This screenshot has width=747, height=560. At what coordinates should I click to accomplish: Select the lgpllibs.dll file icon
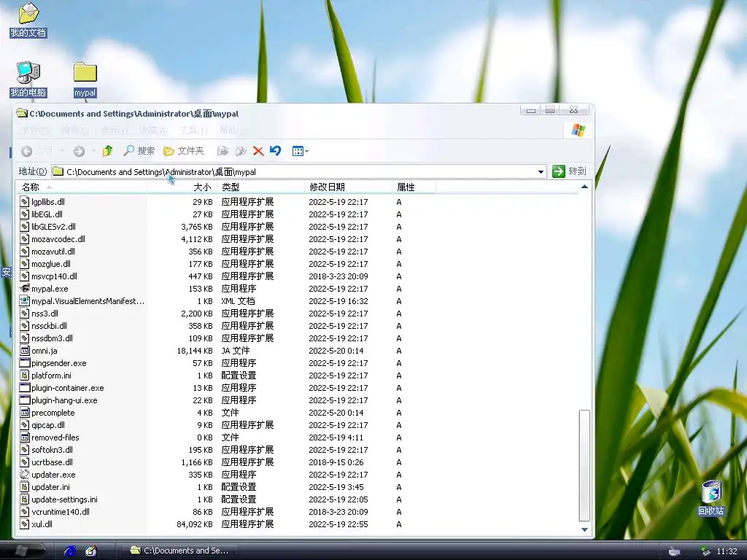click(x=25, y=202)
